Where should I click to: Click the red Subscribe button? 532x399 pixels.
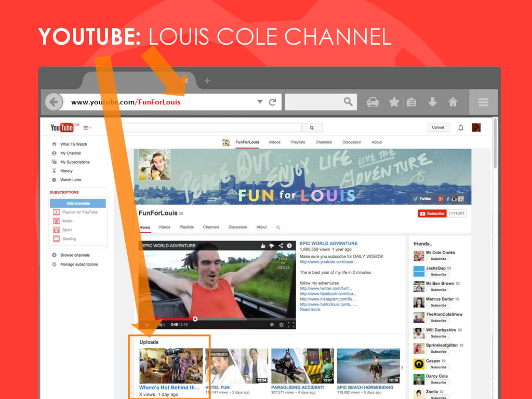click(x=432, y=214)
